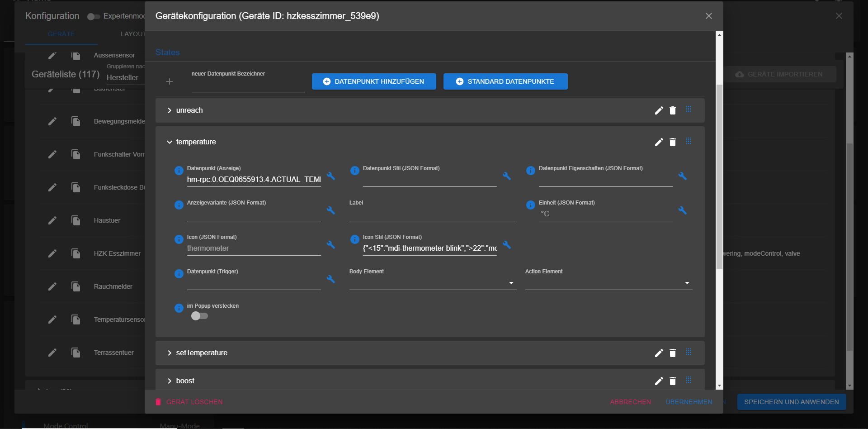Image resolution: width=868 pixels, height=429 pixels.
Task: Edit the unreach state with pencil icon
Action: tap(659, 110)
